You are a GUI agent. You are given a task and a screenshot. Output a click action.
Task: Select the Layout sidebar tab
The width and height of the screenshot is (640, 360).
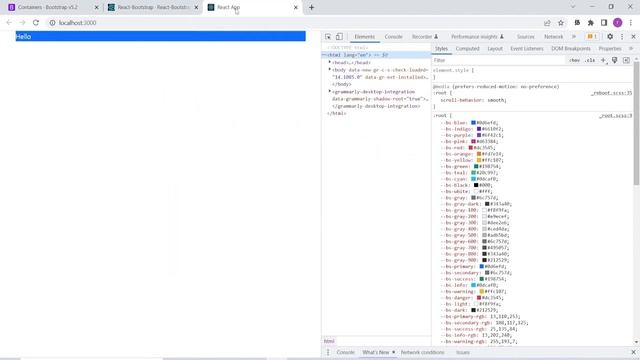click(x=495, y=49)
